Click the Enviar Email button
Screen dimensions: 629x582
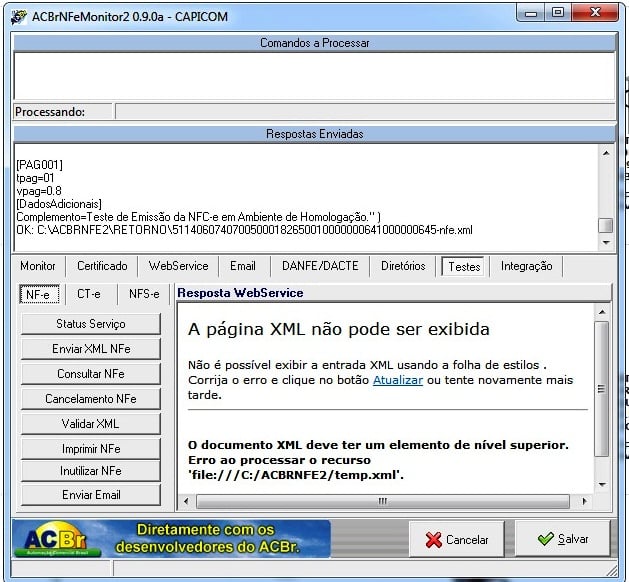(x=91, y=495)
